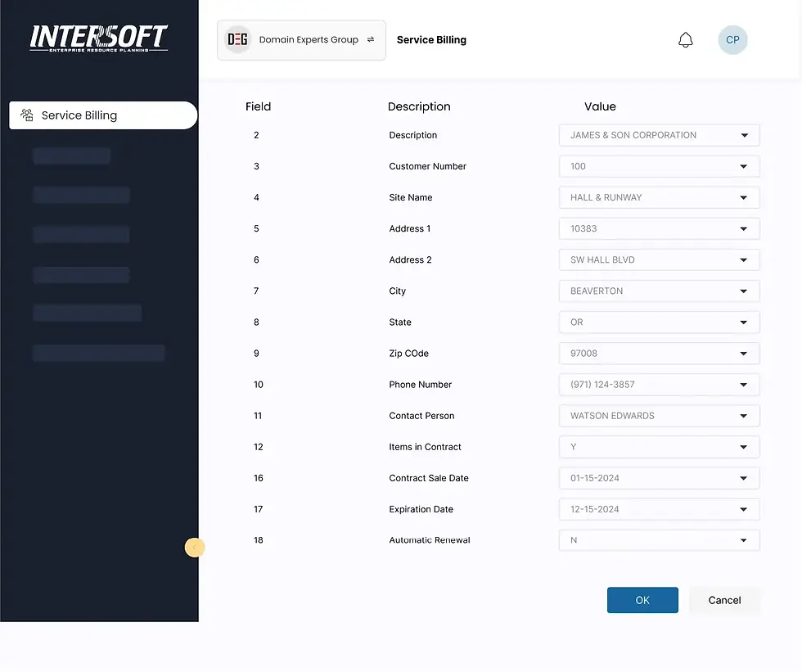The width and height of the screenshot is (802, 672).
Task: Open the City dropdown showing BEAVERTON
Action: tap(743, 291)
